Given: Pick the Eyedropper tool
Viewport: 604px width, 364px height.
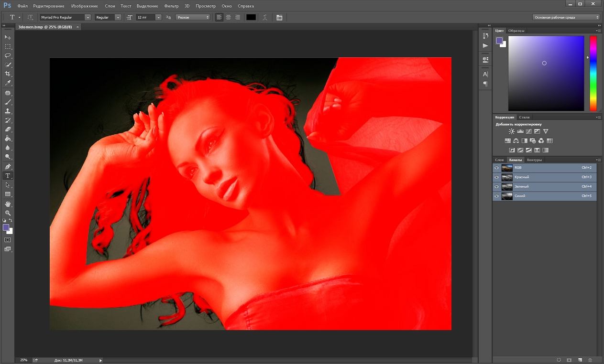Looking at the screenshot, I should (x=8, y=83).
